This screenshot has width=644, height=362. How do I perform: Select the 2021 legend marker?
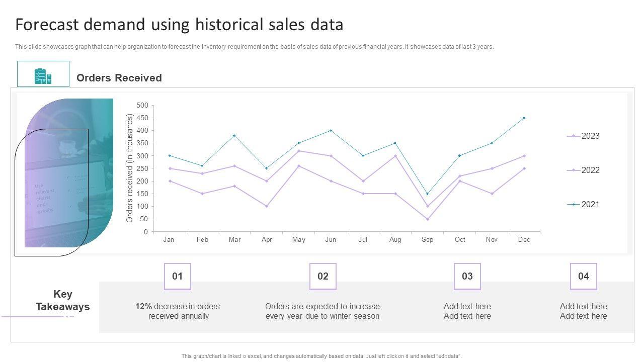[573, 205]
